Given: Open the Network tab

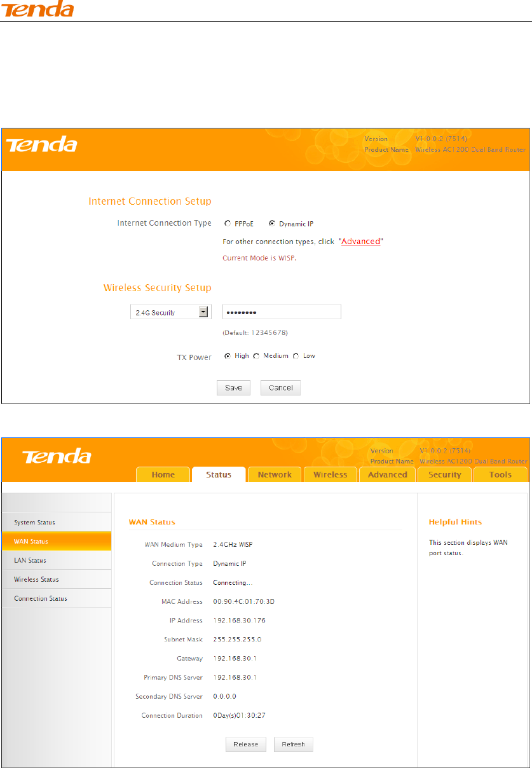Looking at the screenshot, I should point(275,475).
